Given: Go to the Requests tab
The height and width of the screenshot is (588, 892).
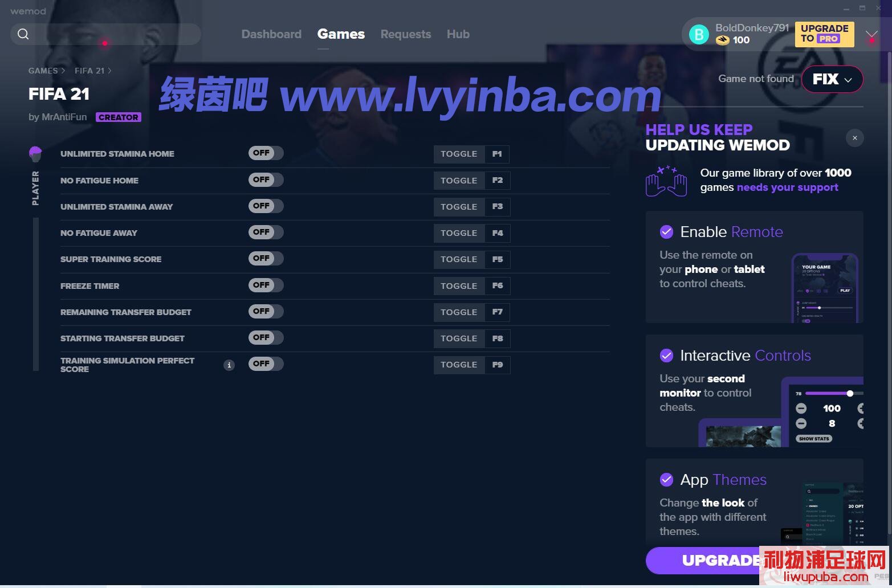Looking at the screenshot, I should 406,34.
